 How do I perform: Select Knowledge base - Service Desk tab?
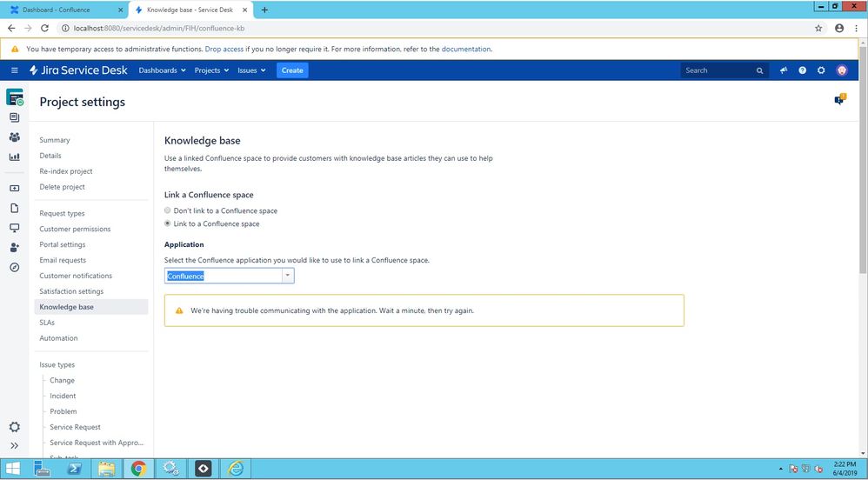coord(190,10)
